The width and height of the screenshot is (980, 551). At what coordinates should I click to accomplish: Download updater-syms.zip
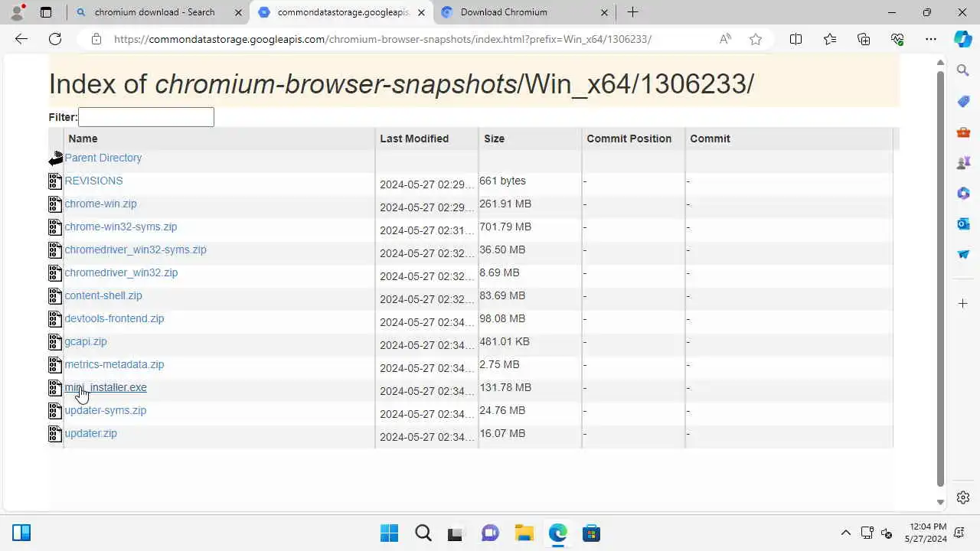click(x=105, y=410)
